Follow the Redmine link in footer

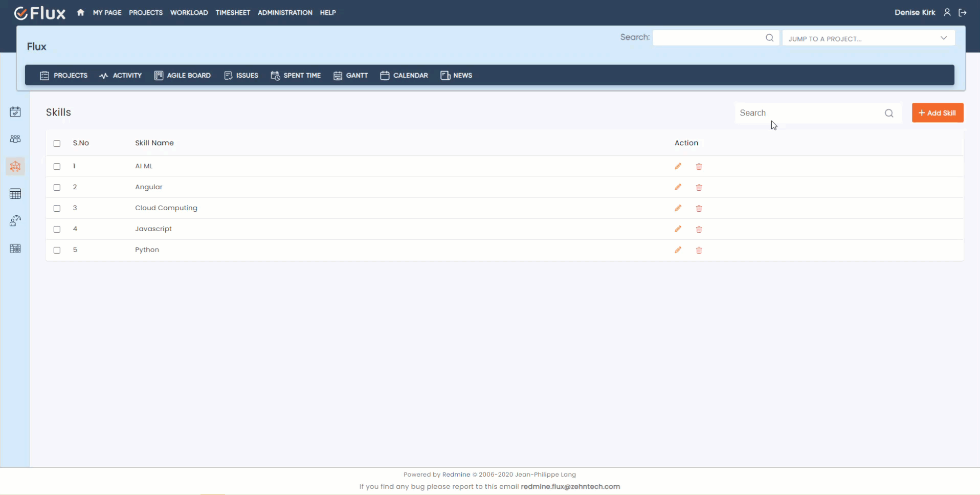tap(456, 475)
